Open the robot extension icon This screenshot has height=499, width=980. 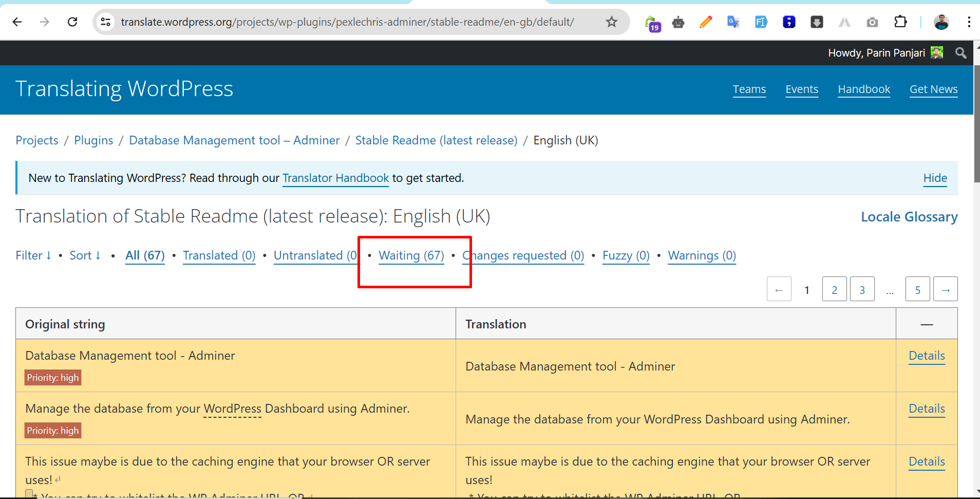679,22
